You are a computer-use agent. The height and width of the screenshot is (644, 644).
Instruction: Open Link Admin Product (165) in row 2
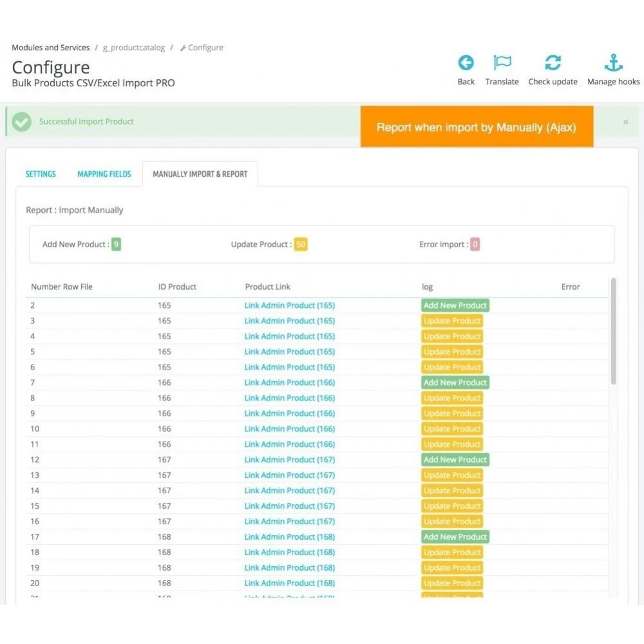(x=290, y=305)
